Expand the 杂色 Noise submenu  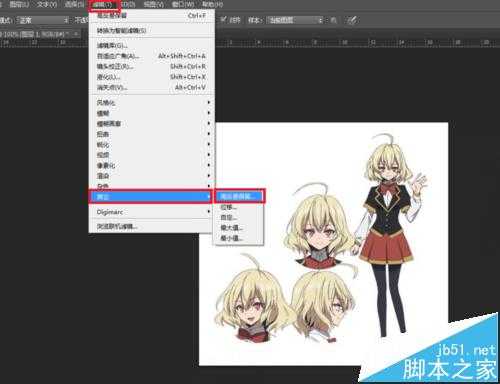click(152, 185)
